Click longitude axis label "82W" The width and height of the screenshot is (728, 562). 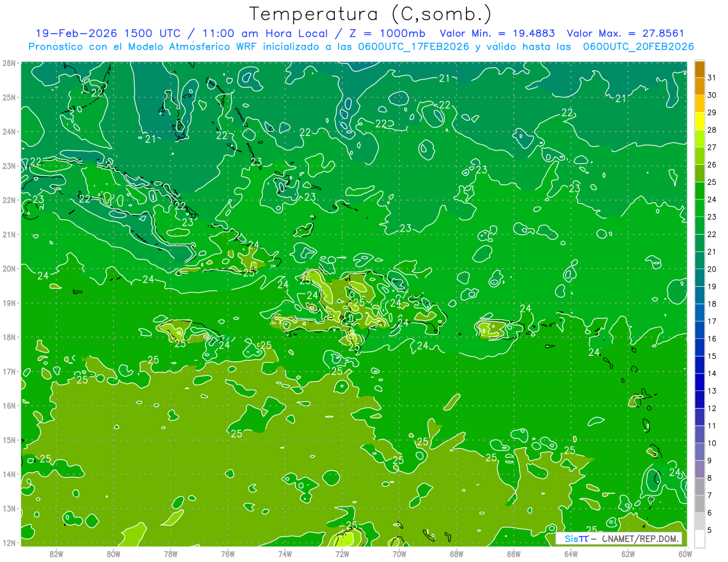[x=56, y=553]
